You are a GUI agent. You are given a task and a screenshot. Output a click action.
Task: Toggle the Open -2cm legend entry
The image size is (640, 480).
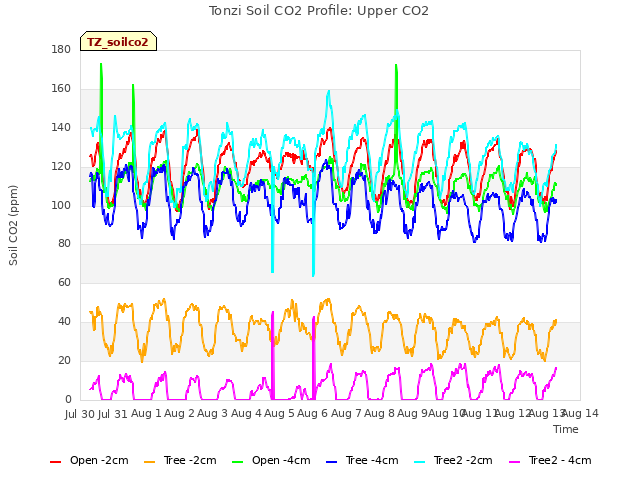(89, 461)
